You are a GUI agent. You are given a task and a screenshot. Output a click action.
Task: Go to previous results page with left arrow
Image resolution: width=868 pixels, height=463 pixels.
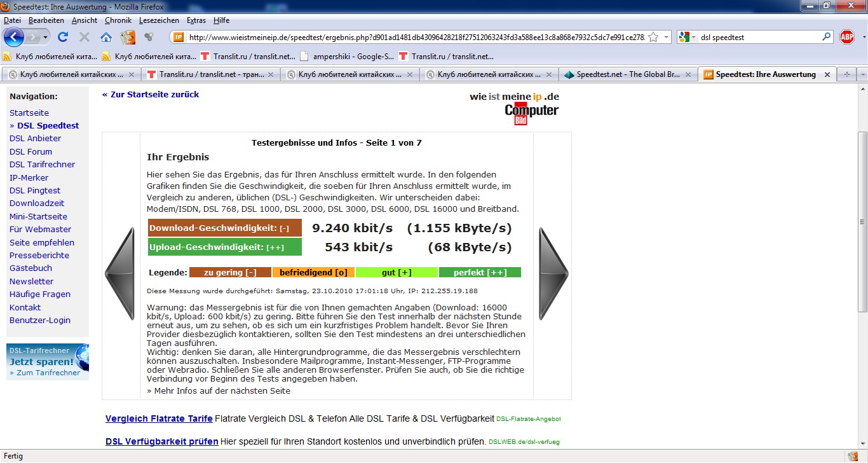(x=120, y=273)
